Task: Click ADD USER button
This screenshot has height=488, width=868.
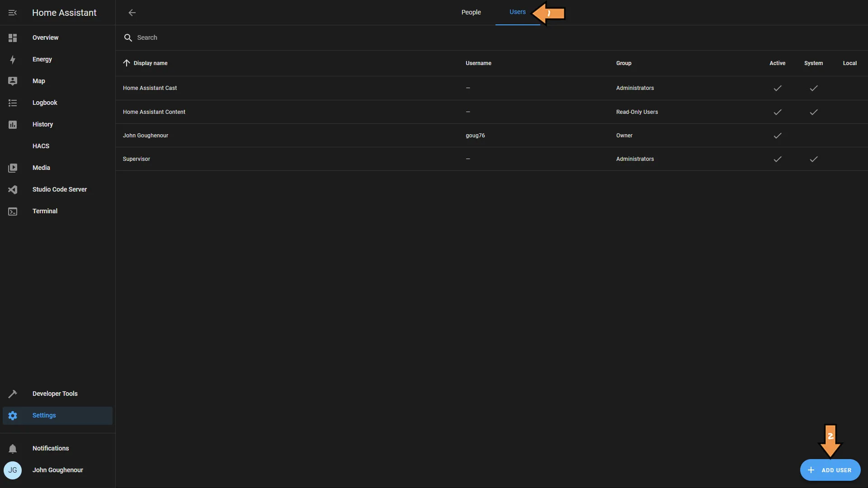Action: point(830,470)
